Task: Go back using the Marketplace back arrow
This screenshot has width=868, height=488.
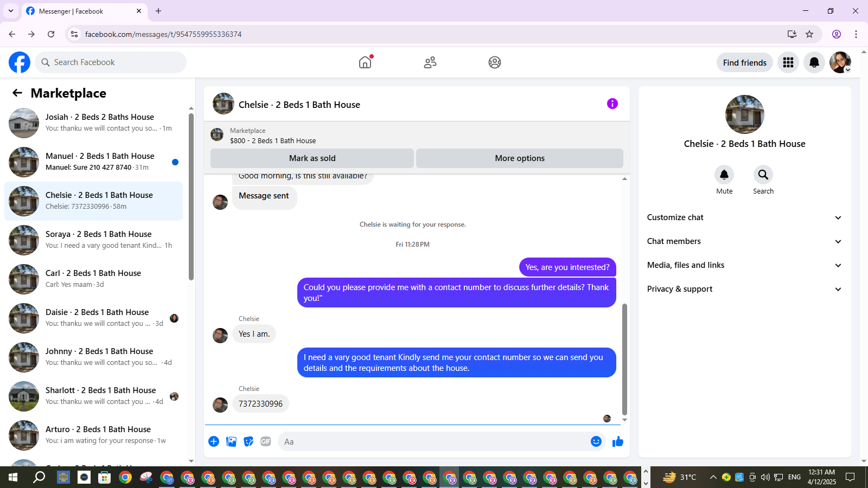Action: [x=17, y=93]
